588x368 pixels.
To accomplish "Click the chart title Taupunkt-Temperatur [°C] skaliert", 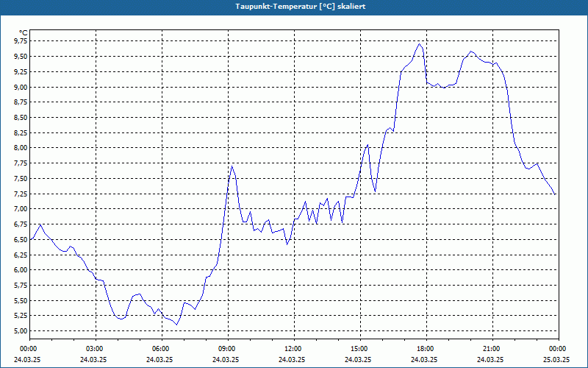I will [x=301, y=7].
